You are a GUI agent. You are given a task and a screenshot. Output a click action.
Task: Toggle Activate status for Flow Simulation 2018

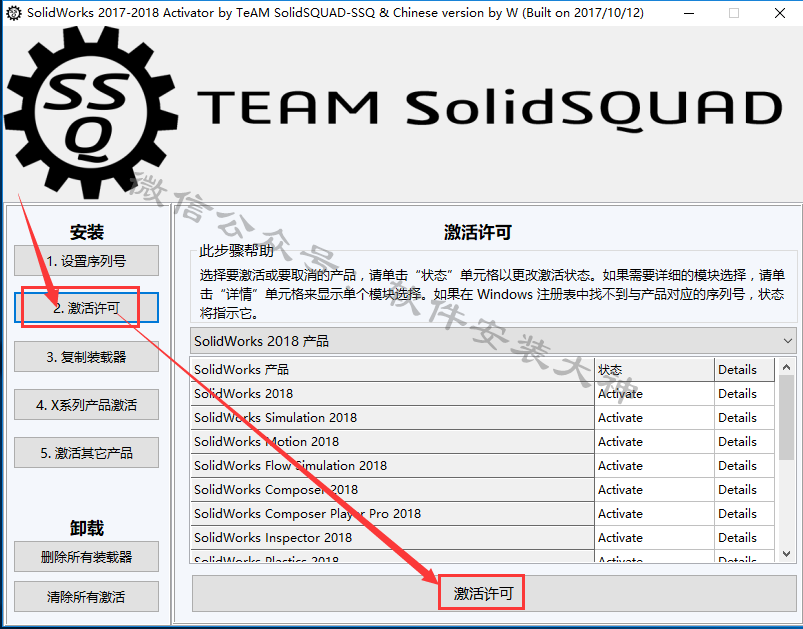(x=654, y=466)
